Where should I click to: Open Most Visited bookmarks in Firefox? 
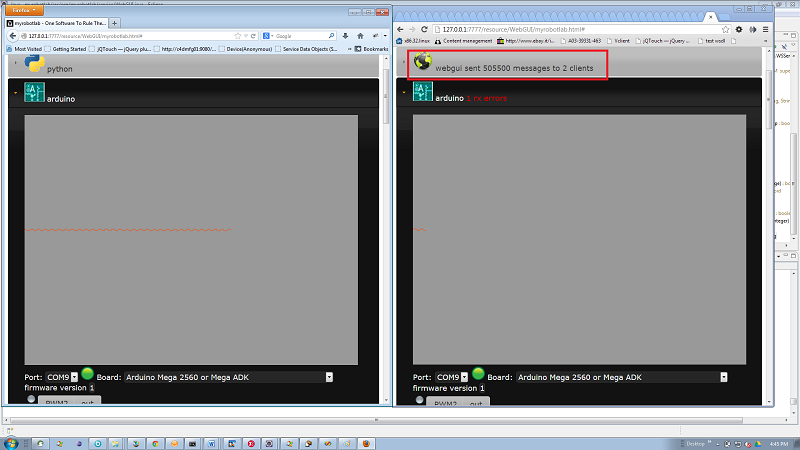(24, 49)
